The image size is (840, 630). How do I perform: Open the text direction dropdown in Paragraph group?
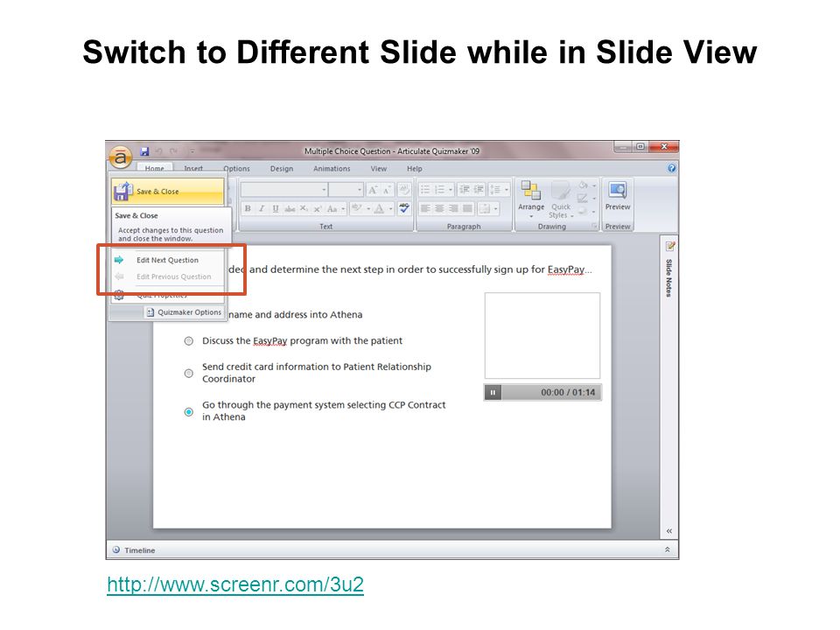[488, 208]
